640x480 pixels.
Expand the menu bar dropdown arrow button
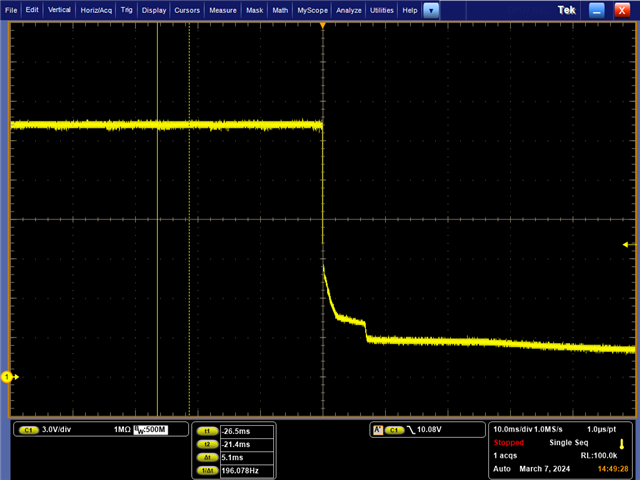(x=431, y=11)
